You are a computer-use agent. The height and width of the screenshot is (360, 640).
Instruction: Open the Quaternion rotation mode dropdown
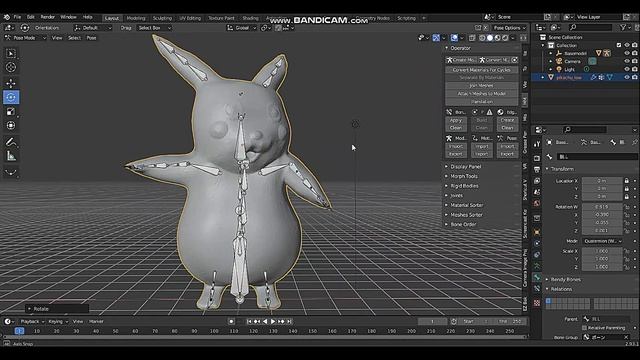point(602,241)
